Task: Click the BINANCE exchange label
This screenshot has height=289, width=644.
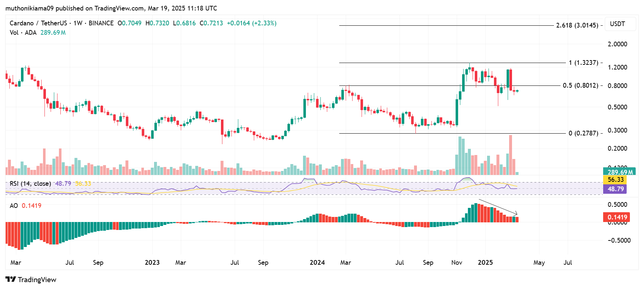Action: (101, 23)
